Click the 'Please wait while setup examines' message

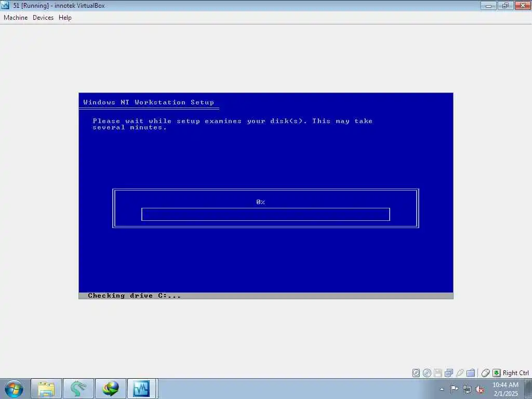[x=232, y=124]
